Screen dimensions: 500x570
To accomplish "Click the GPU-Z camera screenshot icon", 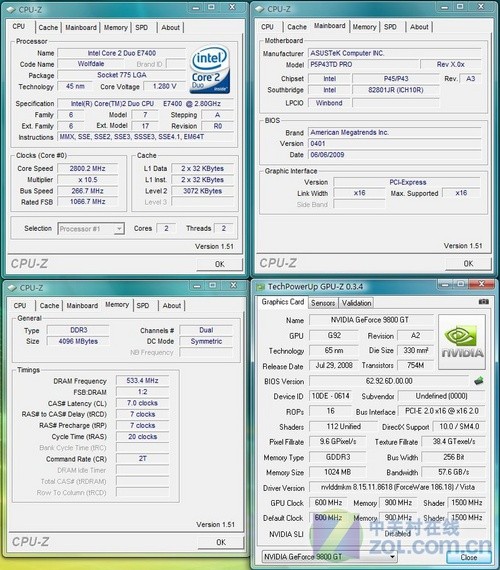I will point(483,302).
